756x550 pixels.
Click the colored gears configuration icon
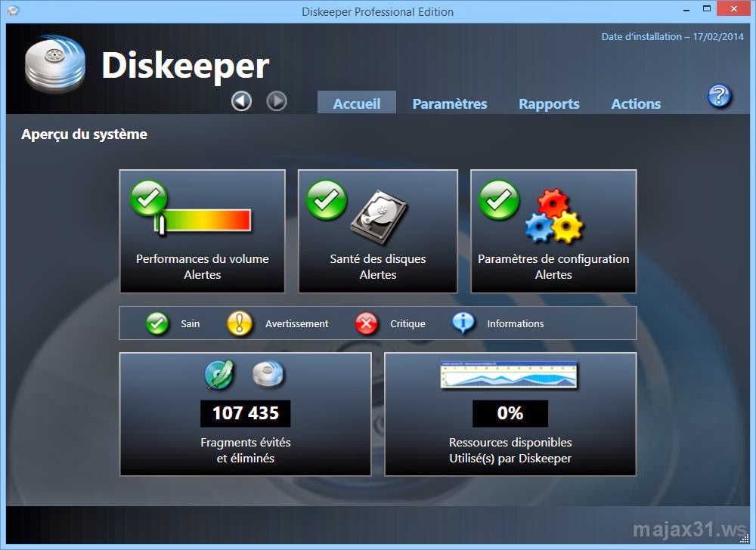(x=553, y=216)
